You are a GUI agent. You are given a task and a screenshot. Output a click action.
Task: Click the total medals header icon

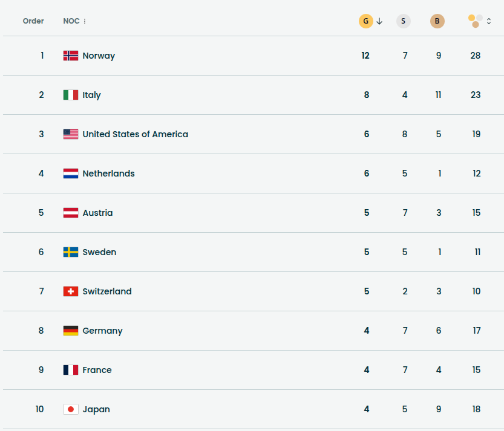pyautogui.click(x=476, y=21)
